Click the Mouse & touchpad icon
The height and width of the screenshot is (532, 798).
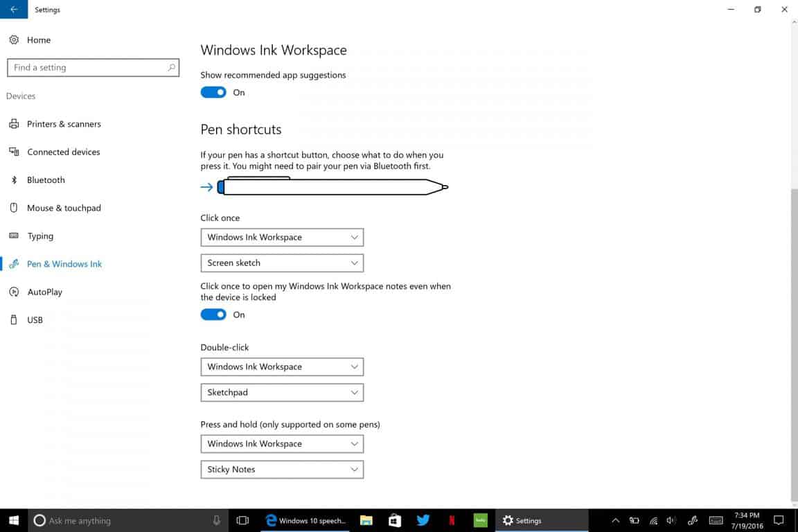tap(14, 208)
